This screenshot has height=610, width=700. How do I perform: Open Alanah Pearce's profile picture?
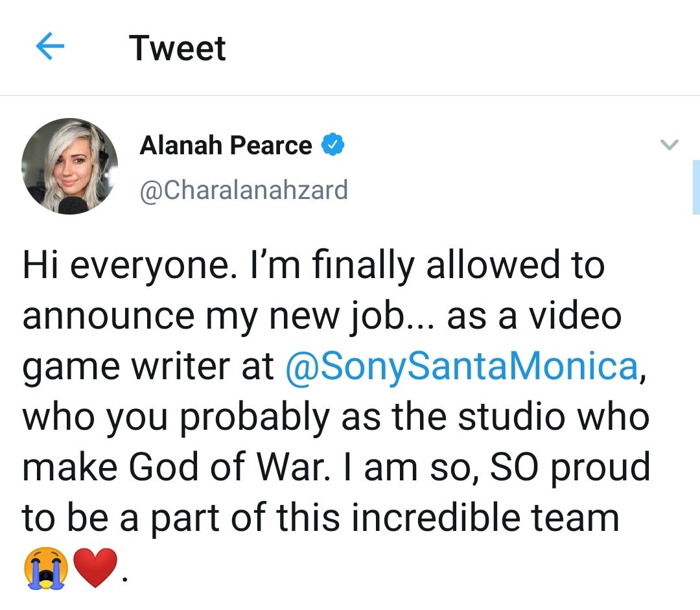69,166
